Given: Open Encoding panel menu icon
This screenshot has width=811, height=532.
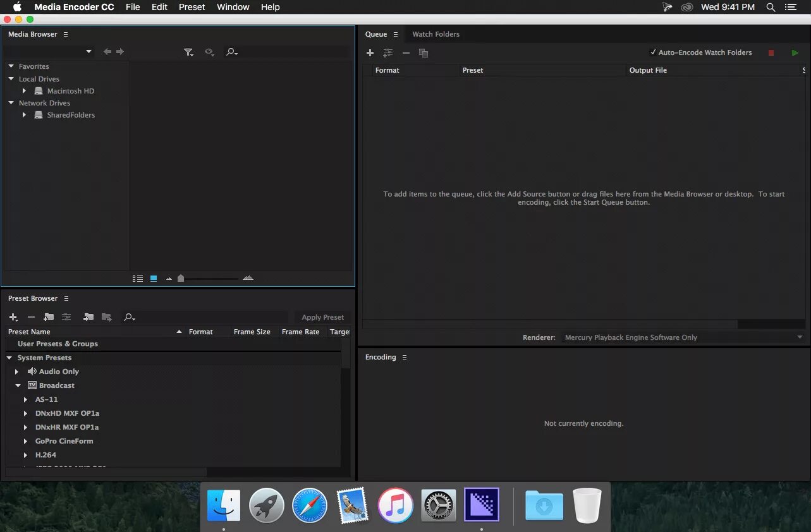Looking at the screenshot, I should click(405, 357).
